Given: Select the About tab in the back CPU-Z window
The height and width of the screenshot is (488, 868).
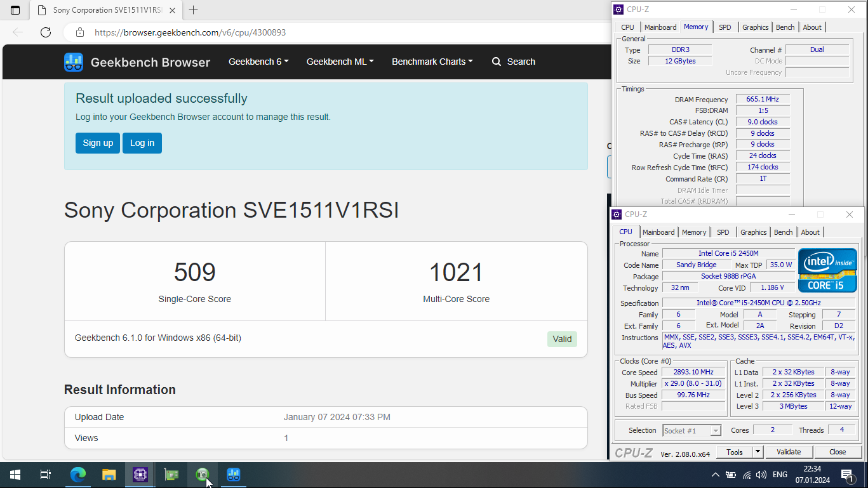Looking at the screenshot, I should 812,27.
